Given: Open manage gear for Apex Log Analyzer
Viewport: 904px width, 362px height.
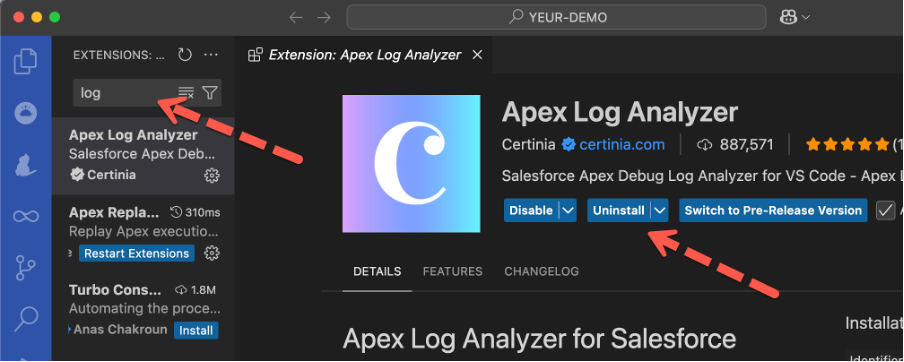Looking at the screenshot, I should click(212, 175).
